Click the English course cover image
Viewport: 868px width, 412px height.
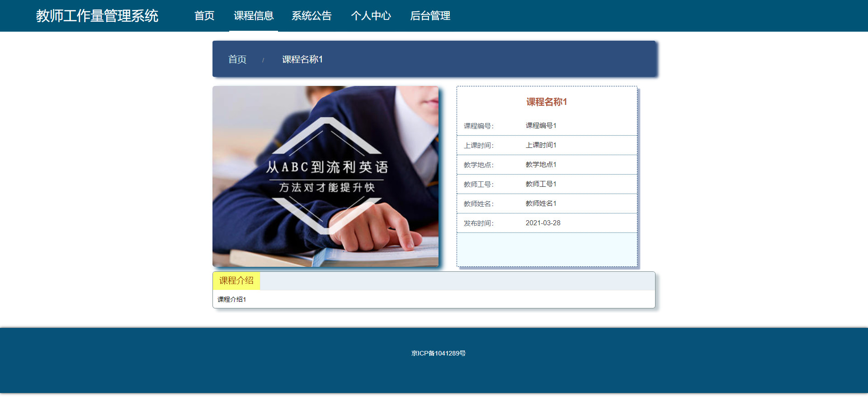point(325,176)
